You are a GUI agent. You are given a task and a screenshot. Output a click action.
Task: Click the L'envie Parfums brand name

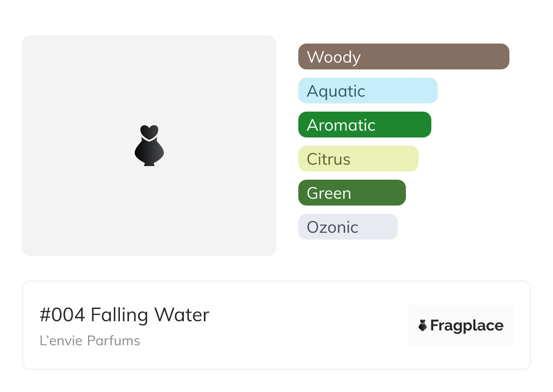point(90,340)
